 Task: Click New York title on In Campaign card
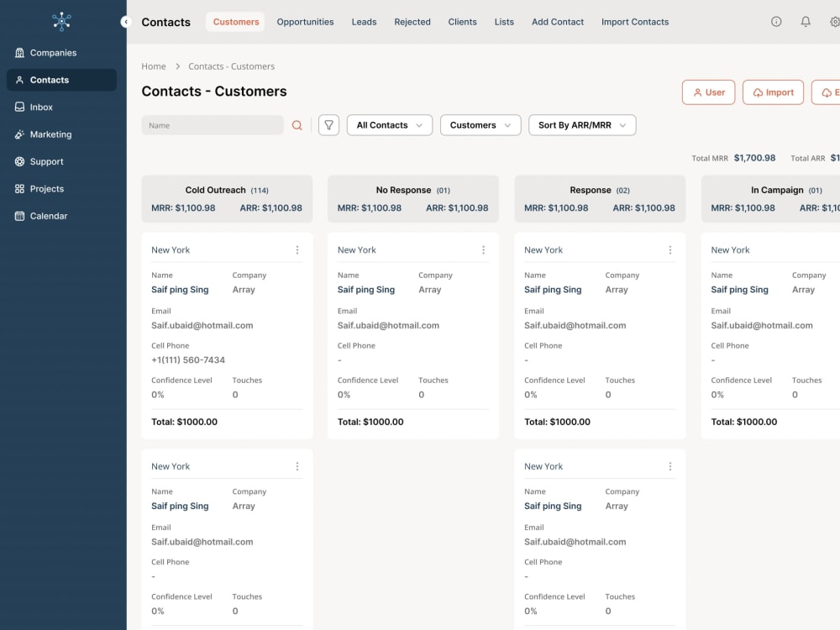point(730,250)
